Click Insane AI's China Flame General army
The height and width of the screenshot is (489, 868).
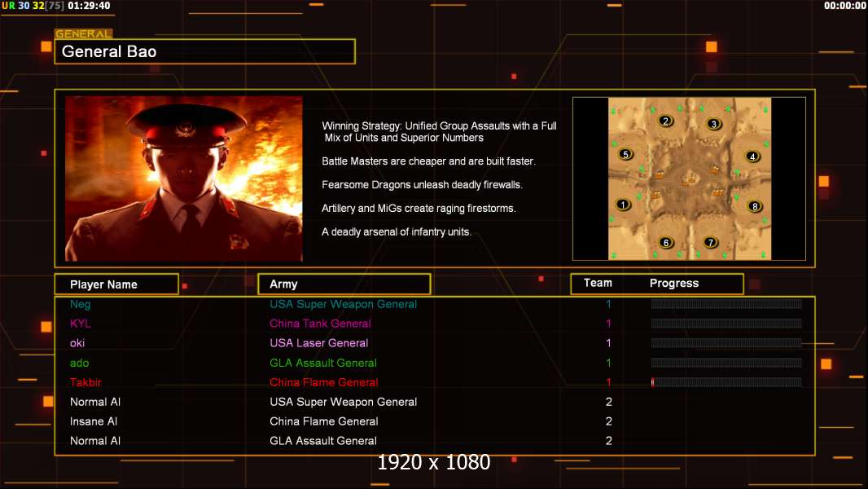coord(324,421)
